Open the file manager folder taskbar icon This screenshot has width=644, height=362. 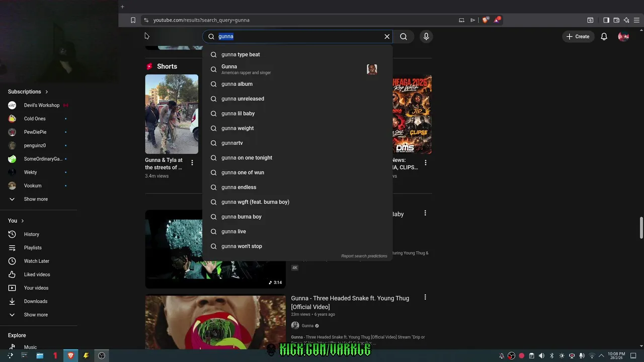40,355
